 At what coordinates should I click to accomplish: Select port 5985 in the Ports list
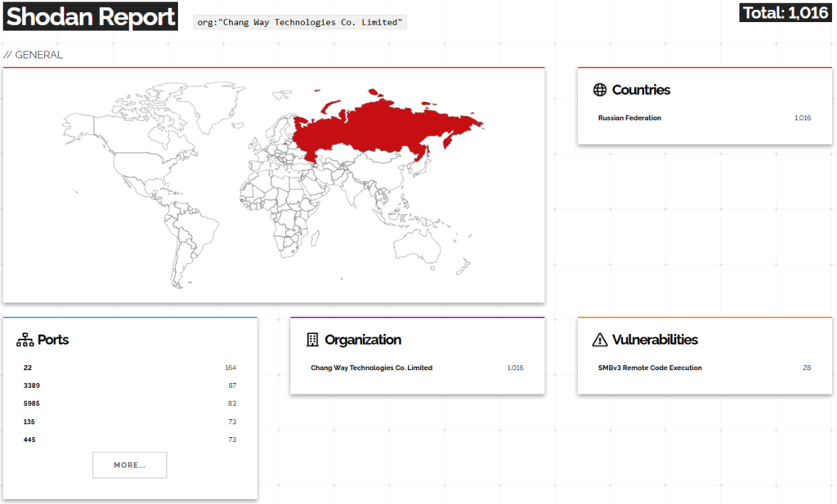tap(32, 404)
